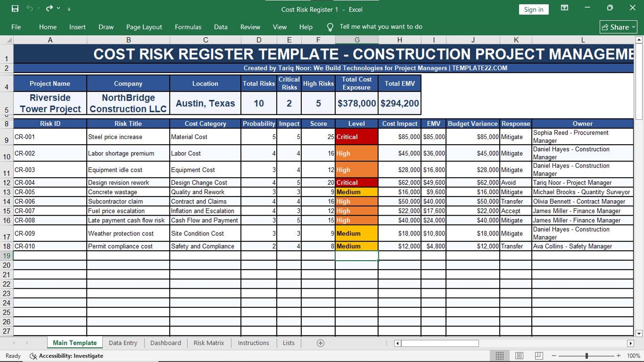644x362 pixels.
Task: Select the Main Template sheet tab
Action: 75,343
